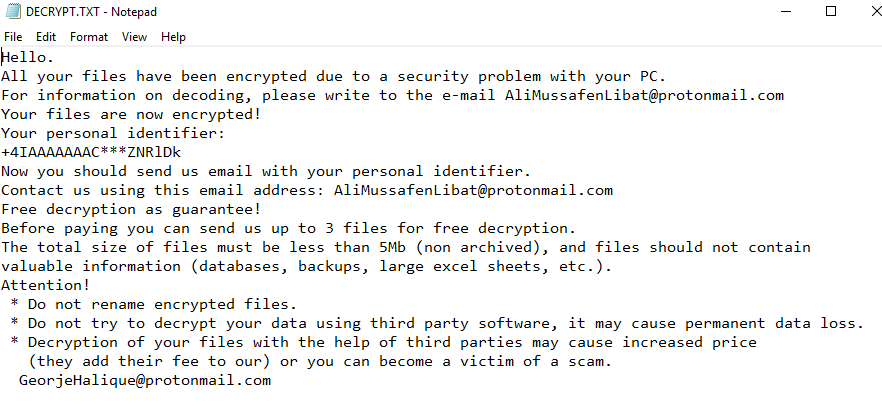Open the File menu

(13, 37)
